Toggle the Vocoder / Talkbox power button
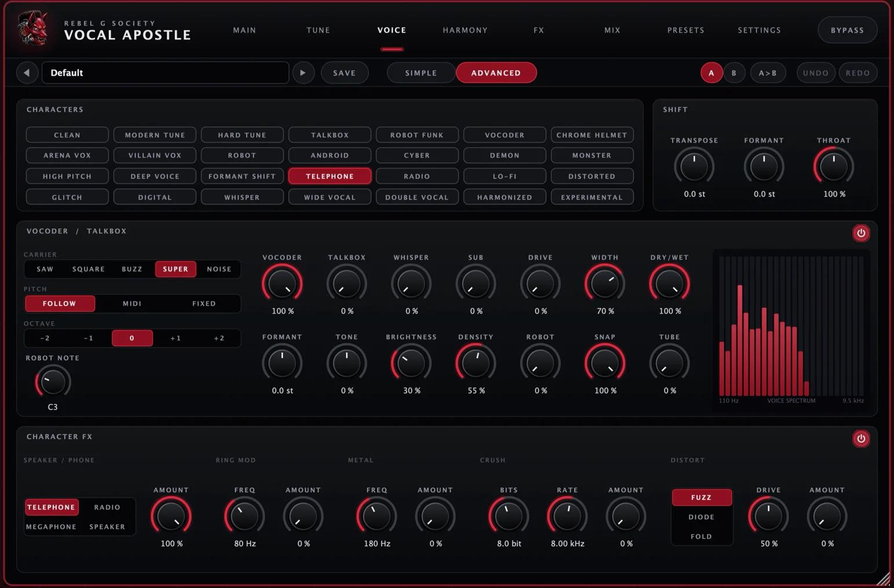Viewport: 894px width, 588px height. (x=861, y=233)
